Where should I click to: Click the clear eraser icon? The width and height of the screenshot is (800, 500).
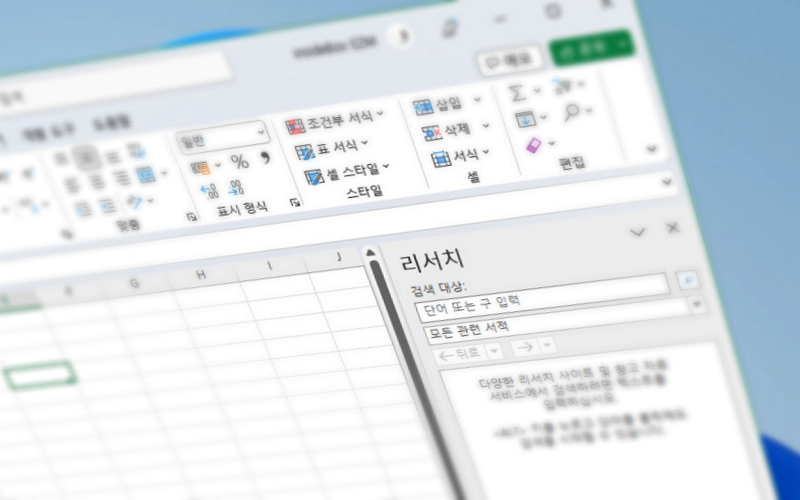[x=534, y=146]
